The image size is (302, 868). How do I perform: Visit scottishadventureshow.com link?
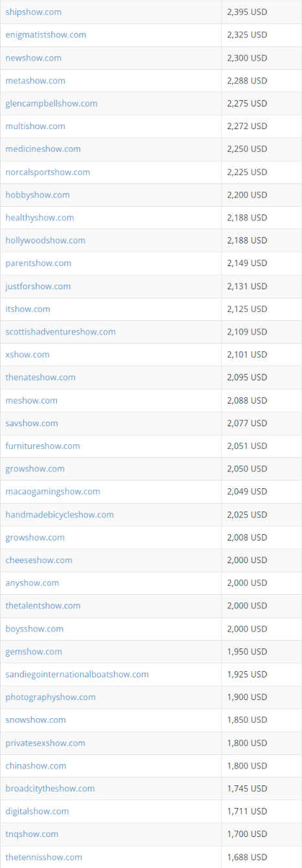click(x=60, y=332)
